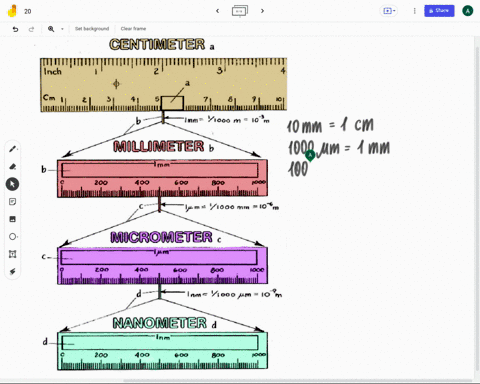Go to the previous frame
Screen dimensions: 480x384
pos(217,11)
